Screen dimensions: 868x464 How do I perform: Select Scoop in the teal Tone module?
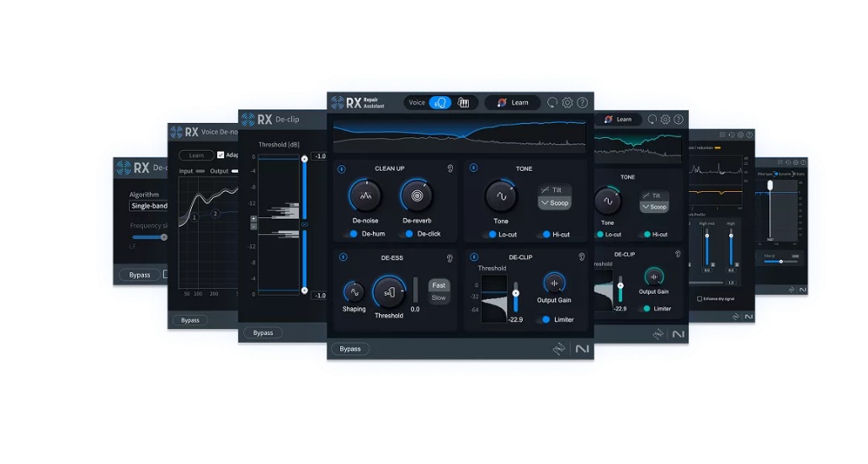click(x=654, y=207)
